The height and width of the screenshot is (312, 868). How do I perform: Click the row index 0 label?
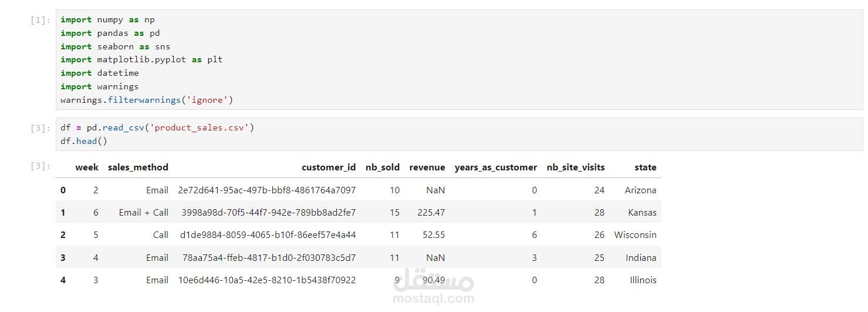63,190
